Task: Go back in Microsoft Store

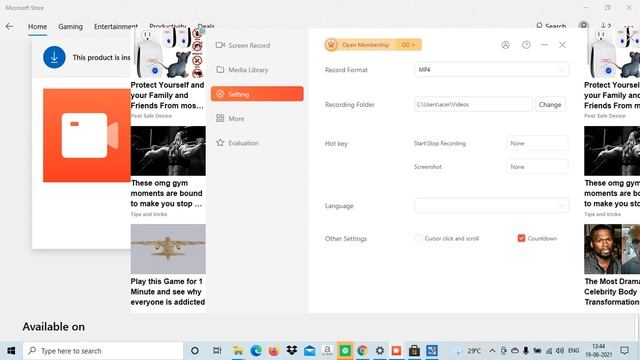Action: pos(9,27)
